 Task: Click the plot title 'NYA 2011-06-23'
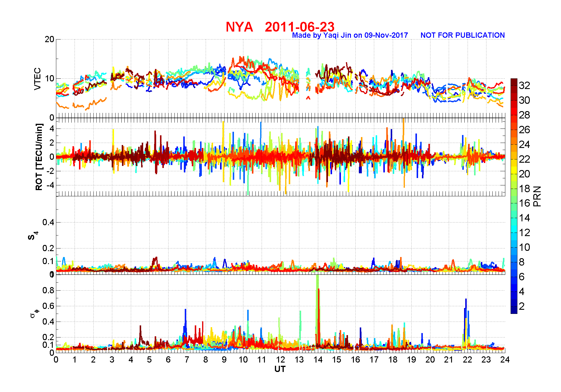pyautogui.click(x=280, y=27)
